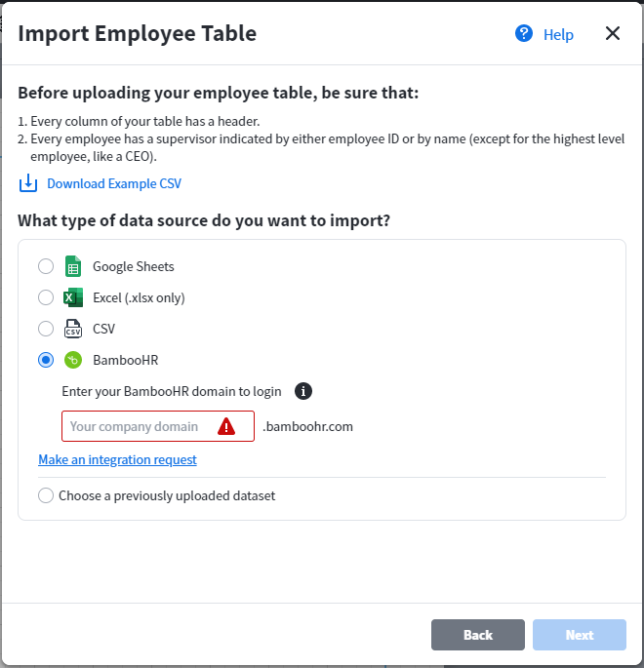This screenshot has width=644, height=668.
Task: Select the BambooHR radio button
Action: (46, 360)
